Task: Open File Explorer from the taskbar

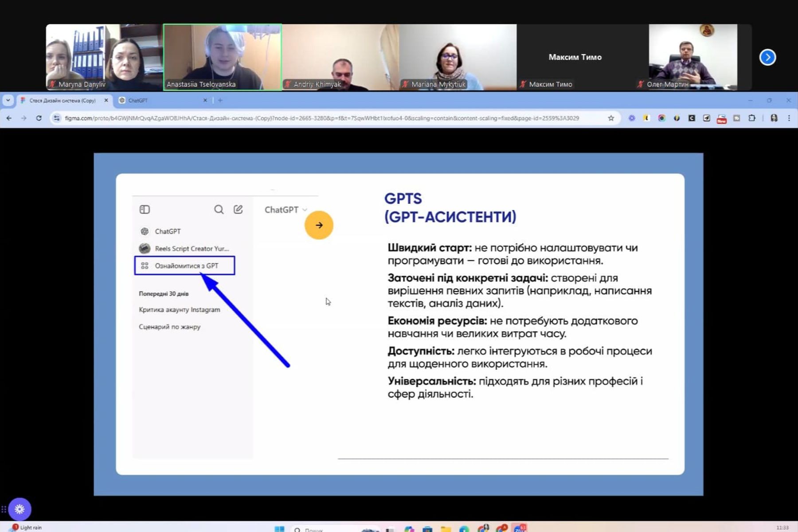Action: coord(446,528)
